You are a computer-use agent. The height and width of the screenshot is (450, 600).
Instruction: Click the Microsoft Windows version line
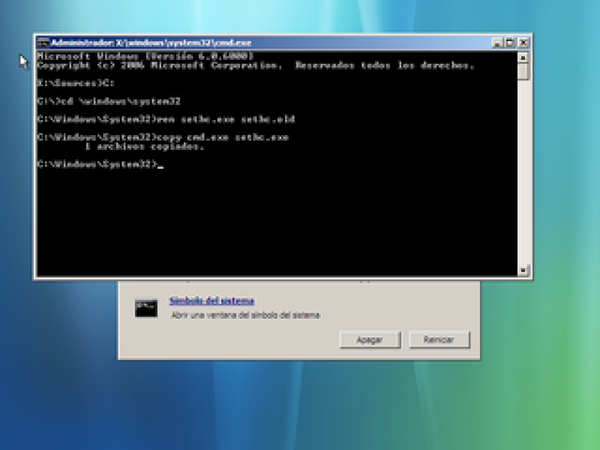click(145, 56)
